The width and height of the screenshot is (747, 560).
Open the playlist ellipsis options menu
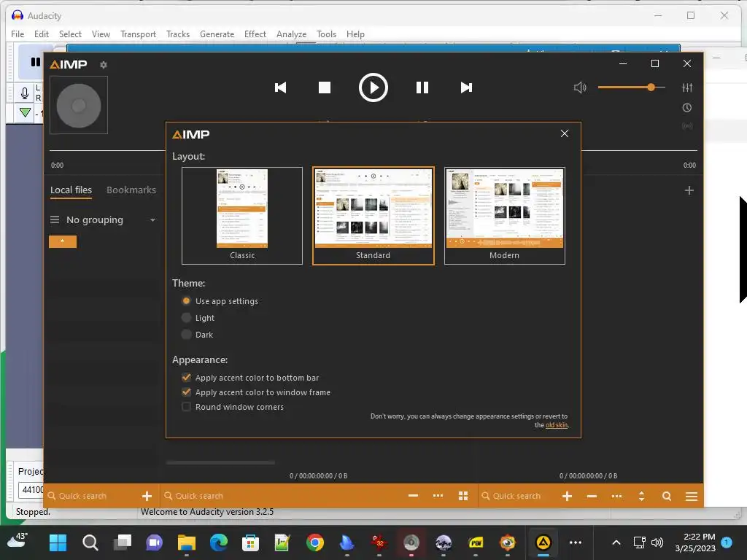point(616,496)
